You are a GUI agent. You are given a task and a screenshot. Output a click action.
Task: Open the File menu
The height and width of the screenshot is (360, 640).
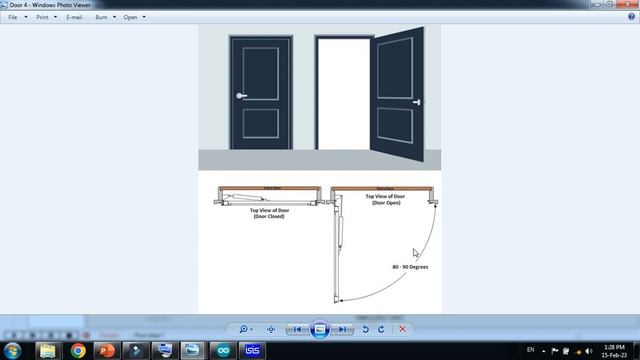(x=13, y=17)
